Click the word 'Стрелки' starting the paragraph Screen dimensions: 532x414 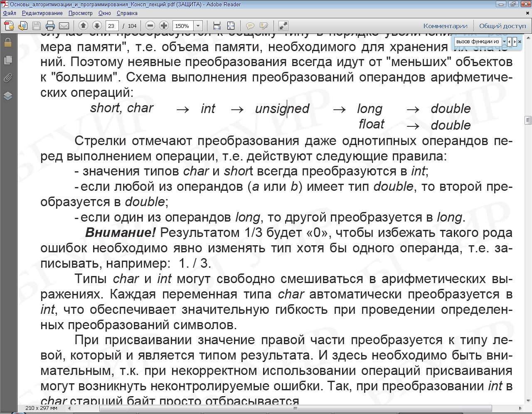click(x=100, y=141)
